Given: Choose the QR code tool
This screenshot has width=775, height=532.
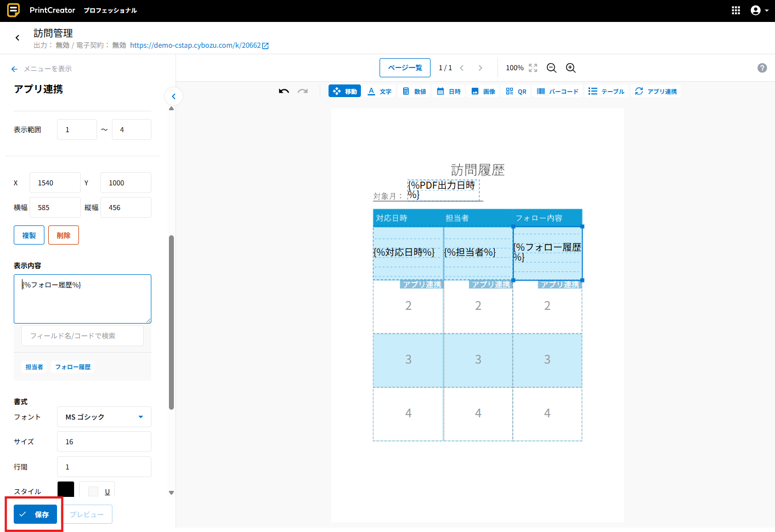Looking at the screenshot, I should point(516,91).
